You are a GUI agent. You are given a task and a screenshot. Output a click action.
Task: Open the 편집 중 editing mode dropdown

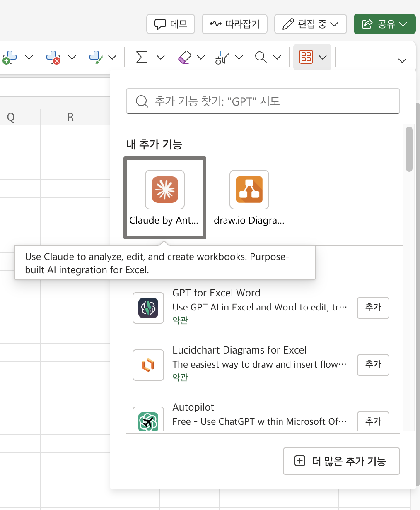(310, 24)
